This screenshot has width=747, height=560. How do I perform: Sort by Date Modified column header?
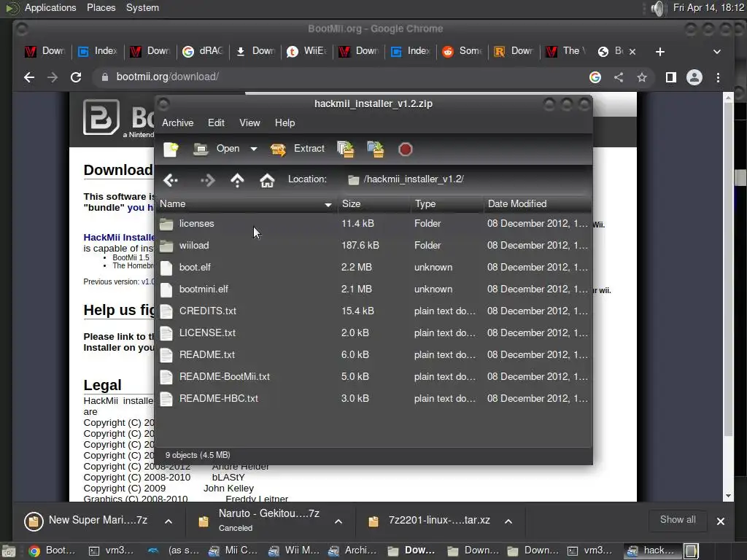[x=538, y=204]
